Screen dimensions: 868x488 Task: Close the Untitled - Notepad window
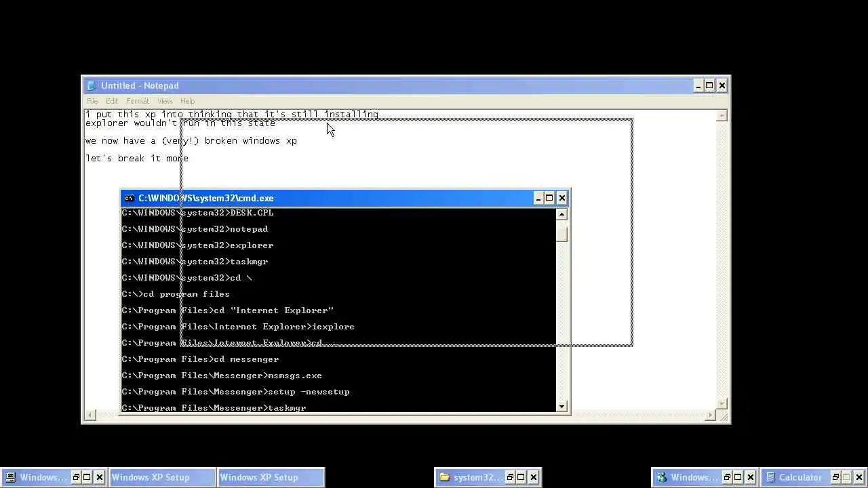722,85
